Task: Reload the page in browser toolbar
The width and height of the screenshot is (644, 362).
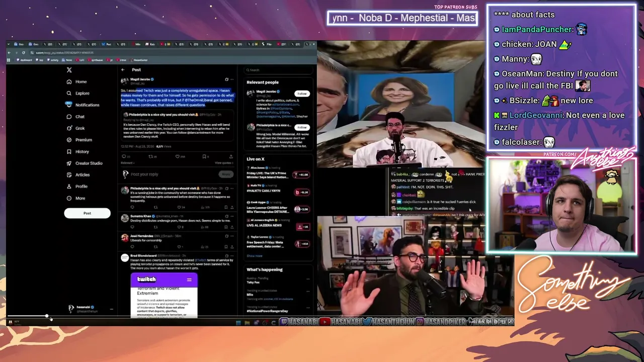Action: tap(23, 53)
